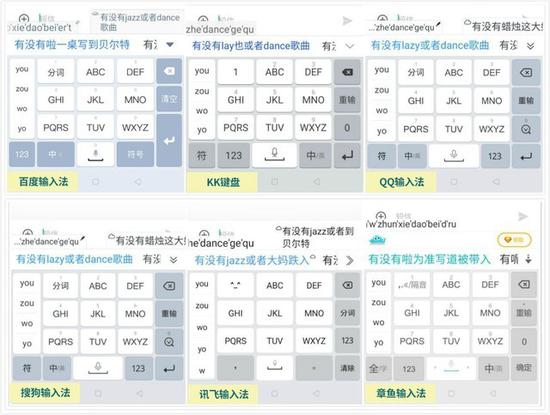The image size is (550, 415).
Task: Expand the 百度输入法 candidates with the triangle arrow
Action: (170, 45)
